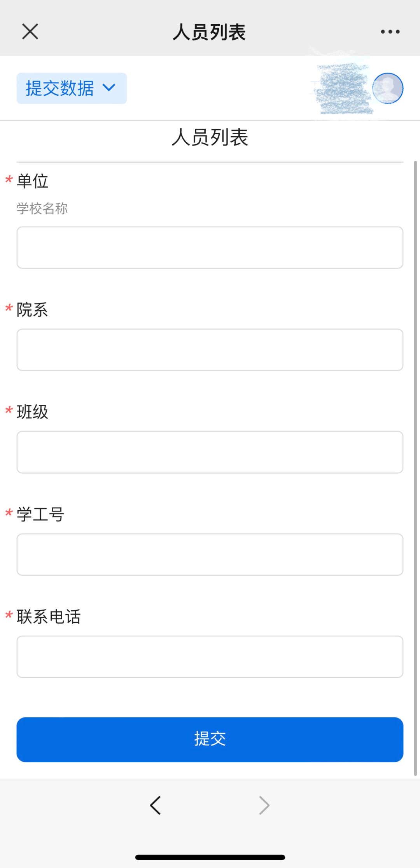Screen dimensions: 420x868
Task: Focus the 学工号 text input box
Action: 210,554
